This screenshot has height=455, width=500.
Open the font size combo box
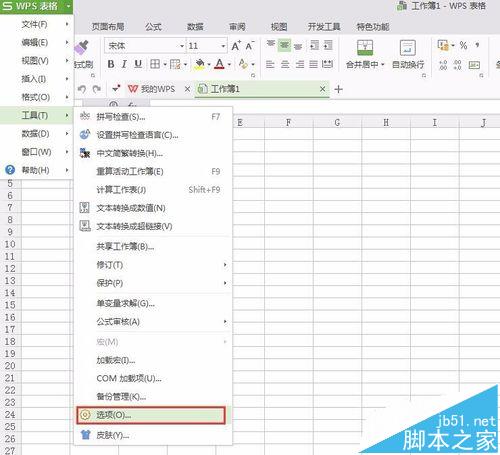(207, 46)
